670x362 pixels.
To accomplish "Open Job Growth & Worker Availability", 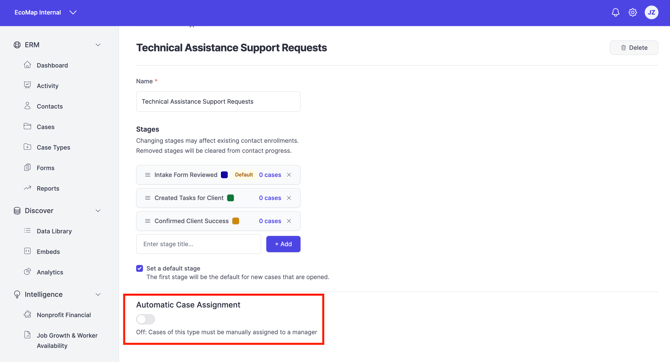I will [67, 341].
